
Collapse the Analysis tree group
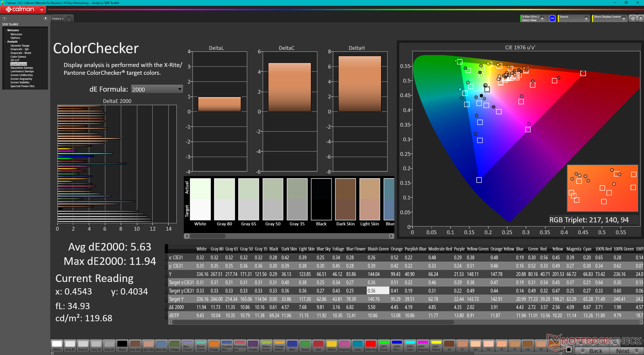tap(5, 42)
